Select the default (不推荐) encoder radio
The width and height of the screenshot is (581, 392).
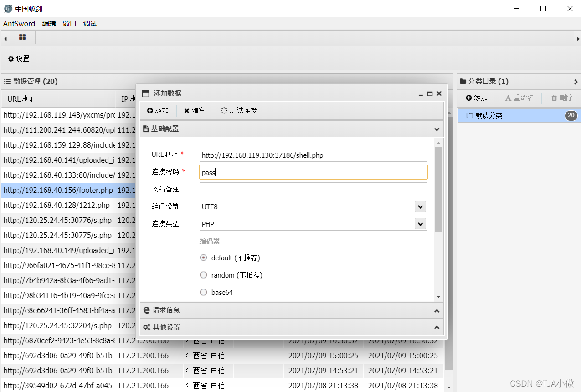click(x=204, y=258)
